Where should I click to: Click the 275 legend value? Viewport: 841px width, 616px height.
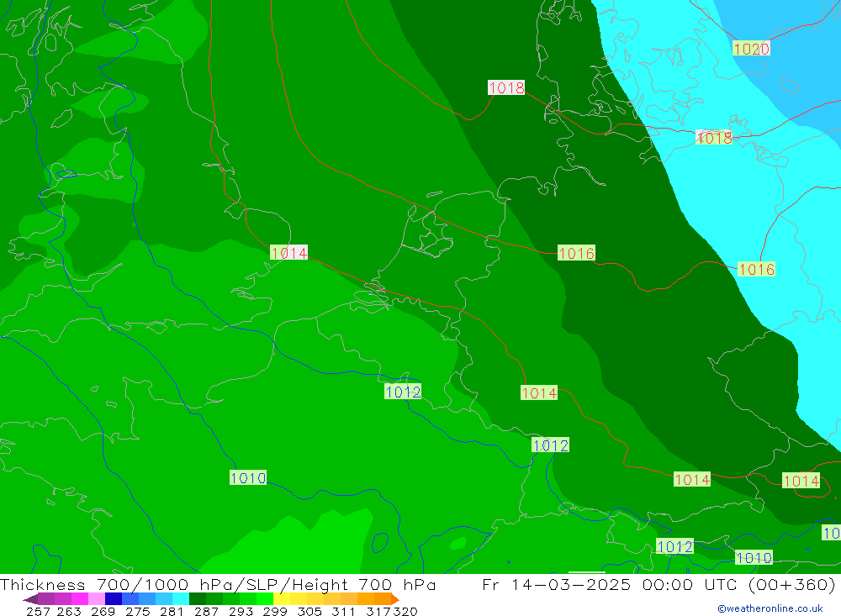click(x=137, y=611)
